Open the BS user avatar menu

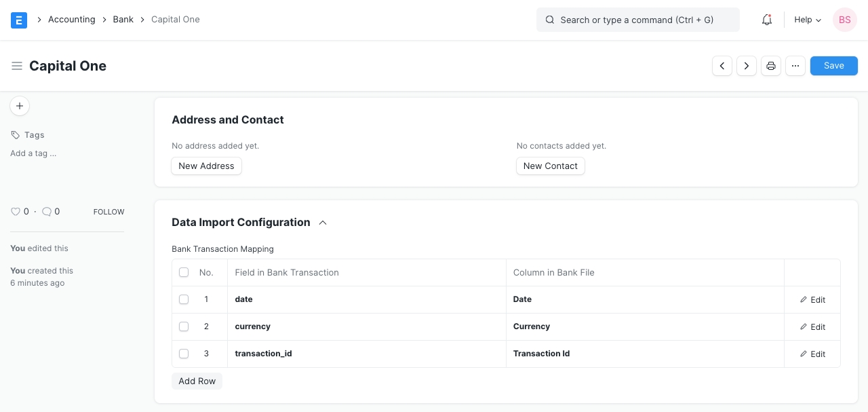844,20
